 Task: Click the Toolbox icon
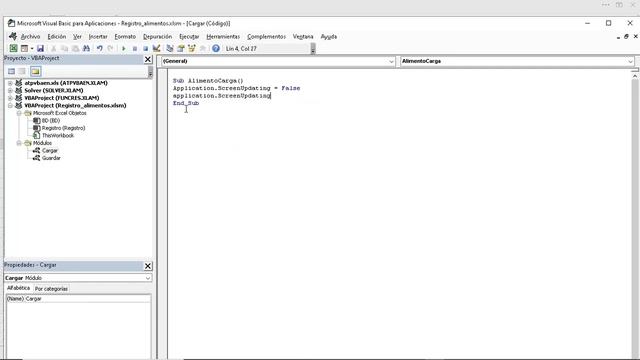point(202,49)
